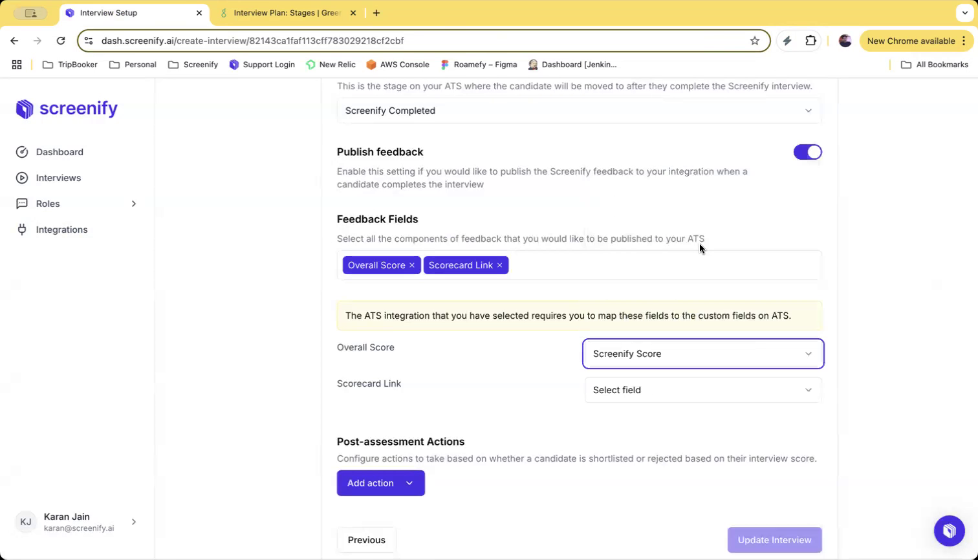Click the address bar URL
The image size is (978, 560).
[x=252, y=41]
